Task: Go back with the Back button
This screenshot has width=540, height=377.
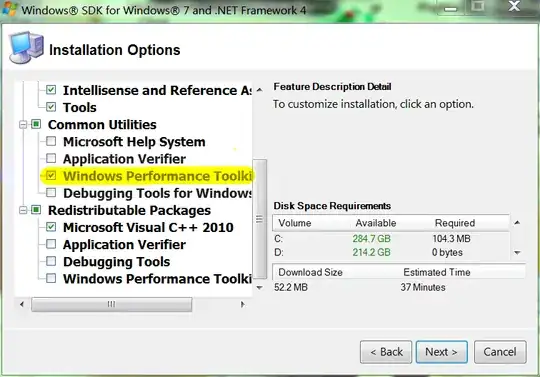Action: point(386,352)
